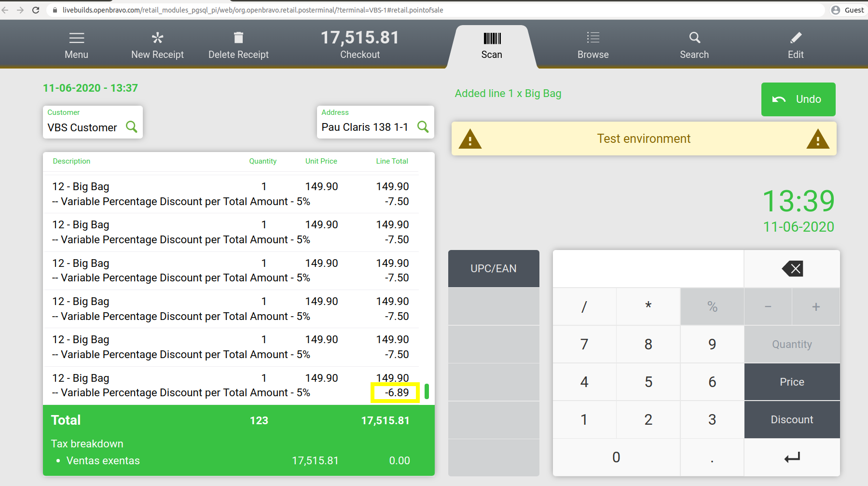Tap keypad digit 2

coord(648,419)
